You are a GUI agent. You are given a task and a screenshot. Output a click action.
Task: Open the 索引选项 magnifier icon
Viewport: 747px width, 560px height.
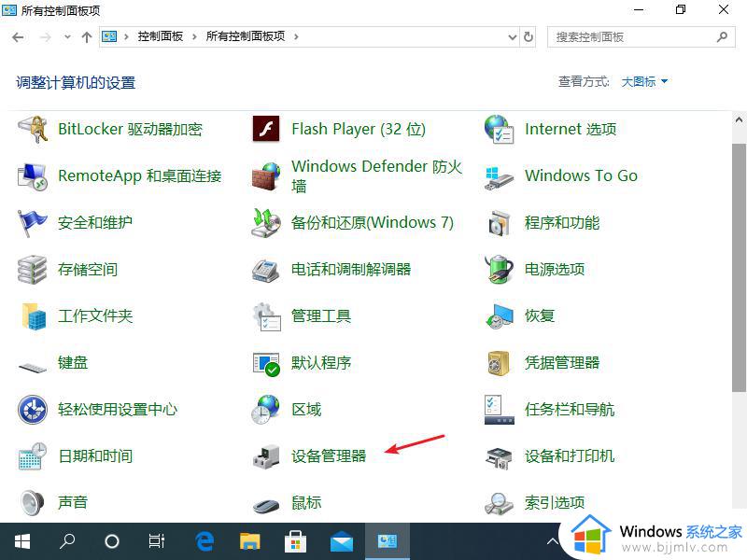[499, 503]
